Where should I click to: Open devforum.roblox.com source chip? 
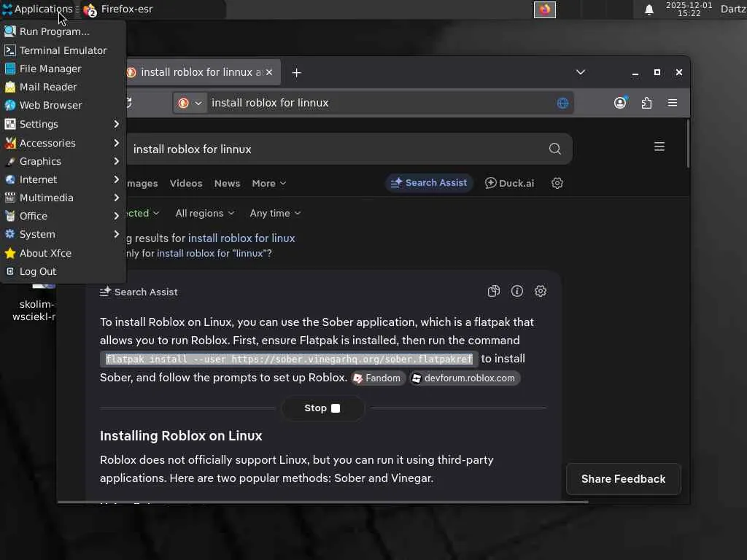465,378
